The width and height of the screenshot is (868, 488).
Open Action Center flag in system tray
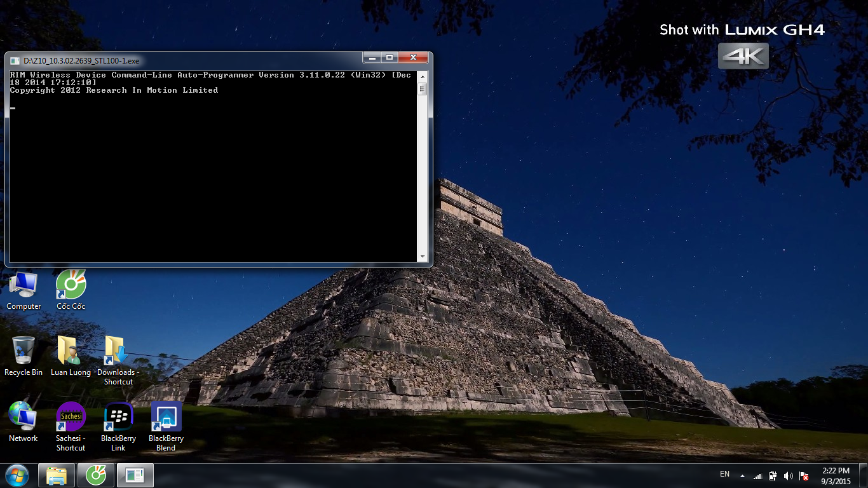click(x=804, y=476)
